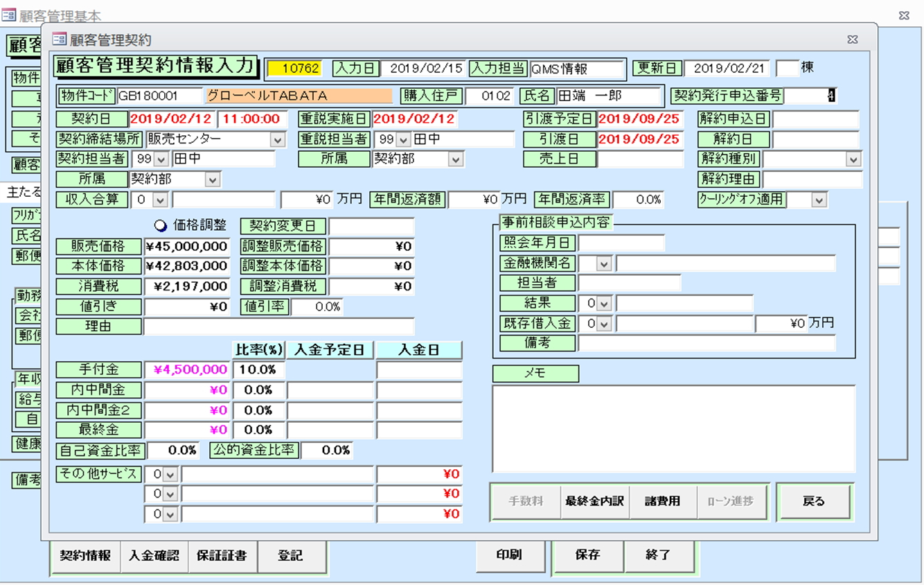Screen dimensions: 924x585
Task: Open the 諸費用 screen
Action: click(663, 501)
